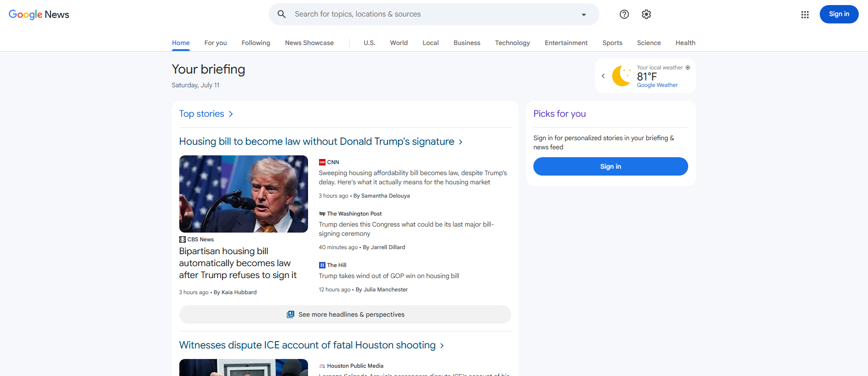
Task: Go to the Business section
Action: tap(467, 43)
